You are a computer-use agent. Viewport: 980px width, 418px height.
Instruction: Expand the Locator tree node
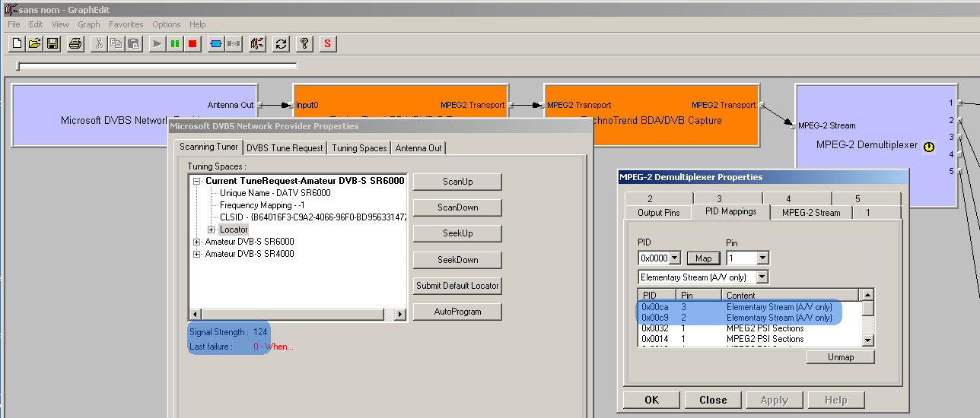click(211, 230)
